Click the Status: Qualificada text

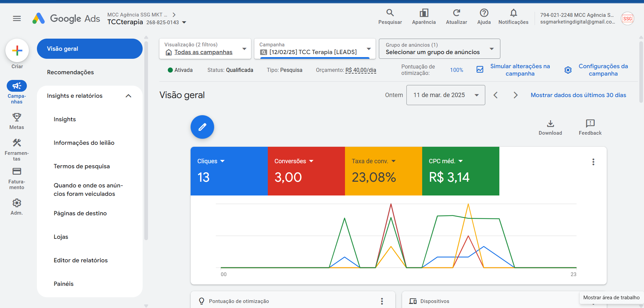click(230, 70)
